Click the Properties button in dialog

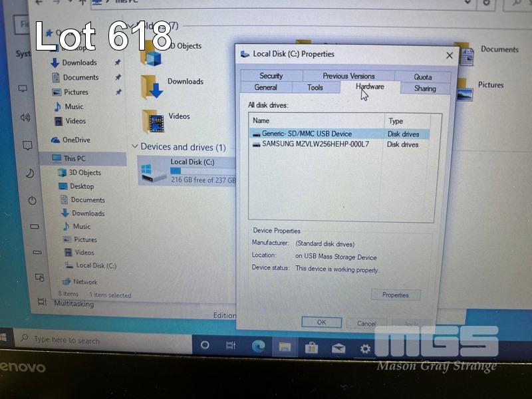[x=395, y=295]
